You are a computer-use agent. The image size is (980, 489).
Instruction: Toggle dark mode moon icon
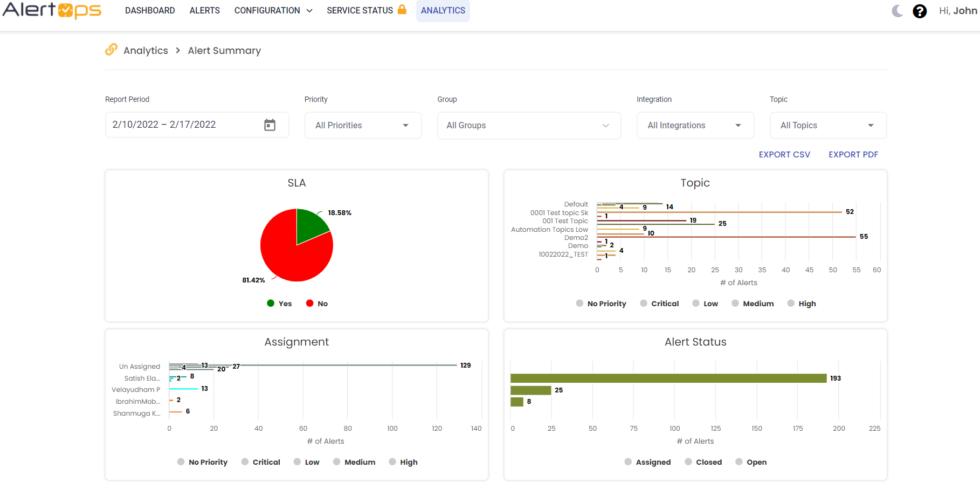(897, 11)
